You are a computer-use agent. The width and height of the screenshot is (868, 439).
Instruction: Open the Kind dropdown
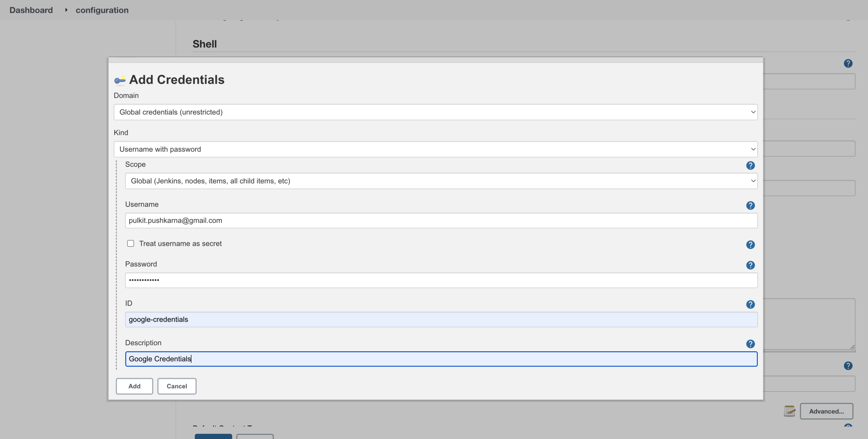435,149
